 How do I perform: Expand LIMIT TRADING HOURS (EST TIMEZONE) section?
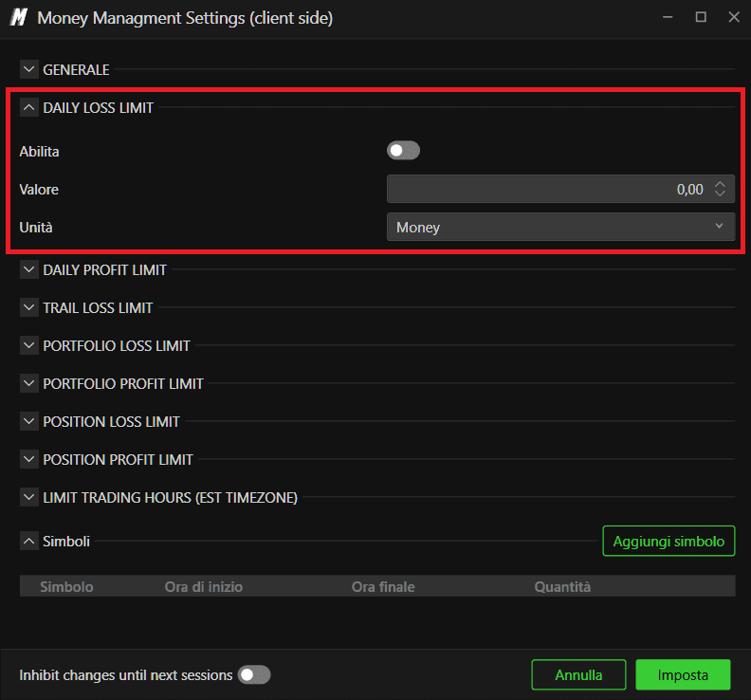coord(28,497)
